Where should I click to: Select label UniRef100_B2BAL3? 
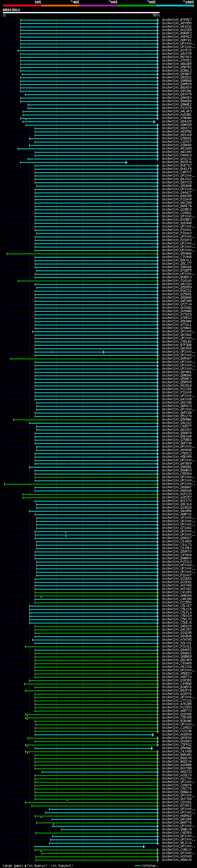(177, 71)
